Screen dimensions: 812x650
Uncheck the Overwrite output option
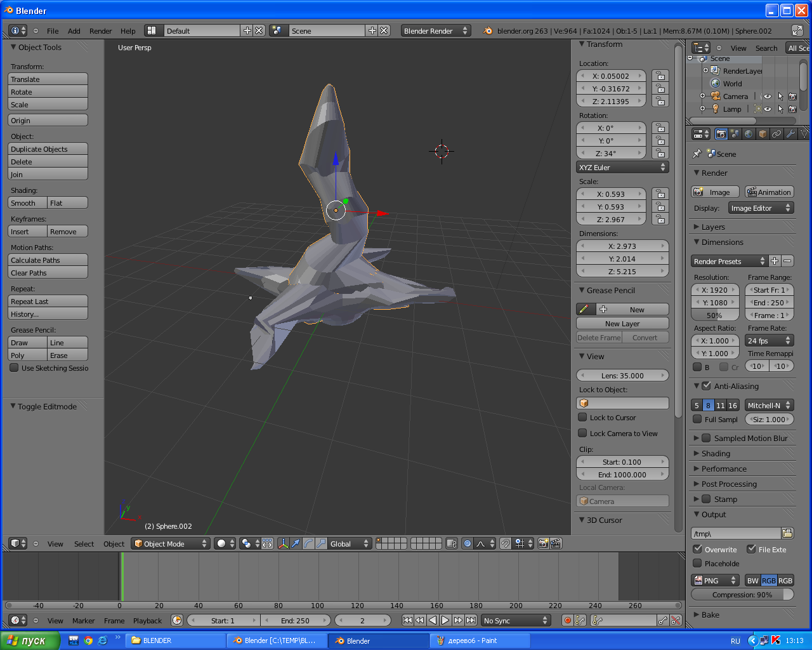point(697,550)
